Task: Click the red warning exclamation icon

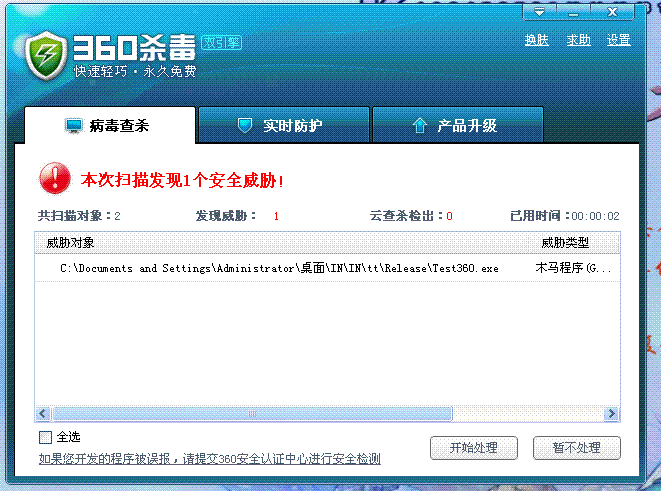Action: click(x=55, y=178)
